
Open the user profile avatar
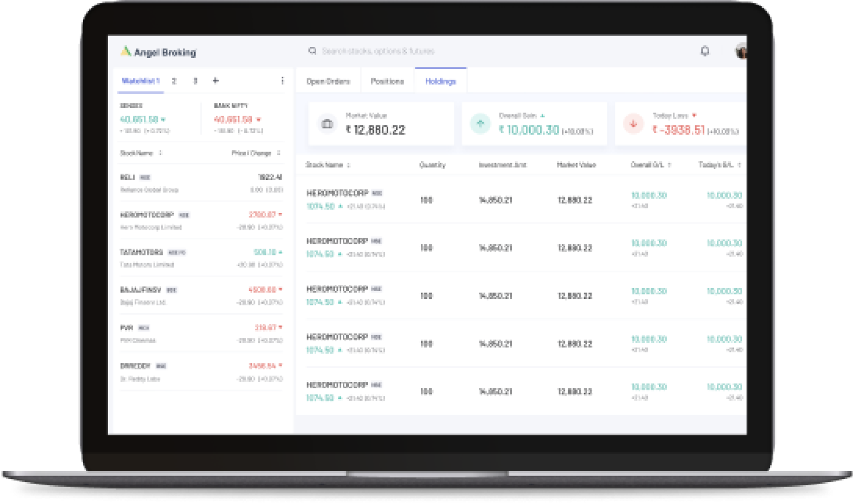pyautogui.click(x=741, y=51)
